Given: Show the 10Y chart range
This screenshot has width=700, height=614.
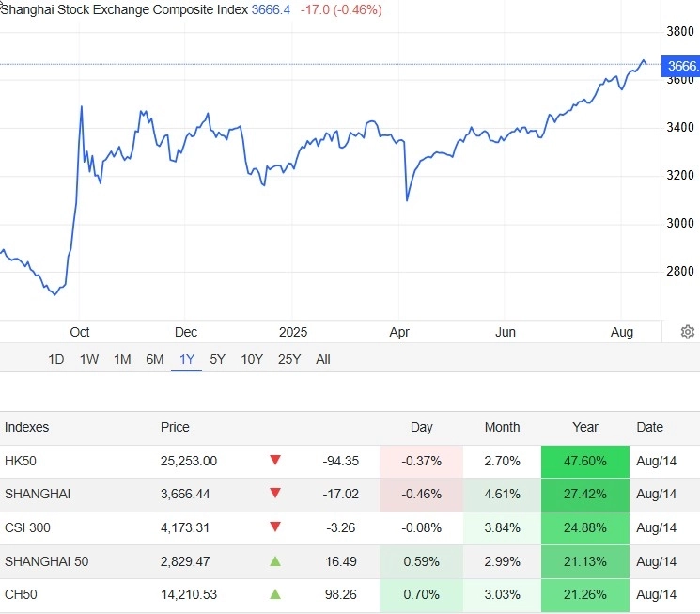Looking at the screenshot, I should coord(252,359).
